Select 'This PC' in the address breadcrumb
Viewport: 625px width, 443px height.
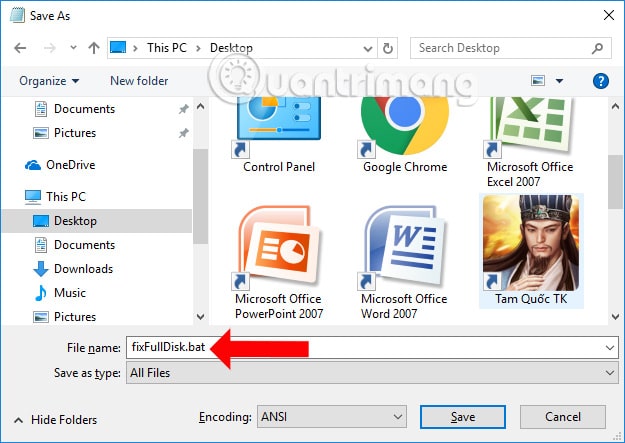click(x=167, y=48)
